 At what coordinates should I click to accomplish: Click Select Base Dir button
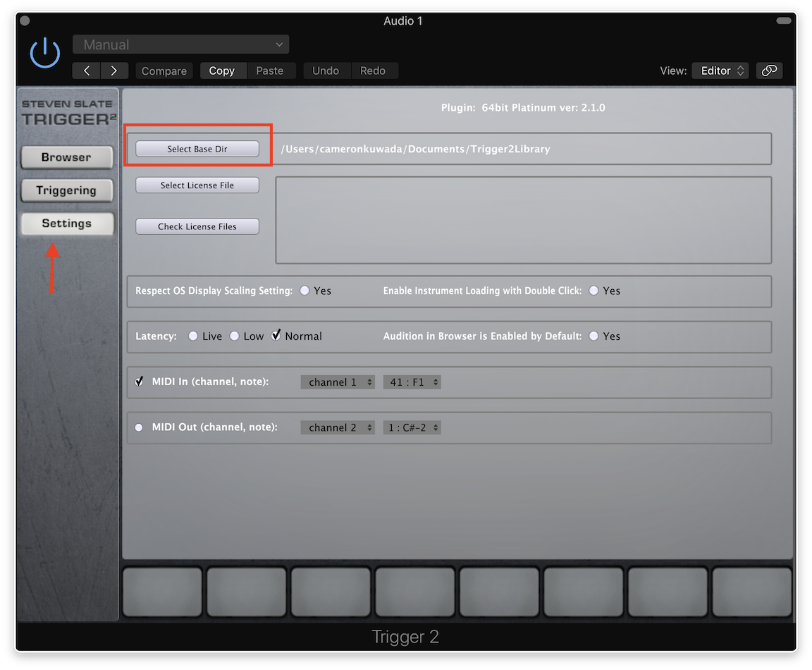click(197, 149)
